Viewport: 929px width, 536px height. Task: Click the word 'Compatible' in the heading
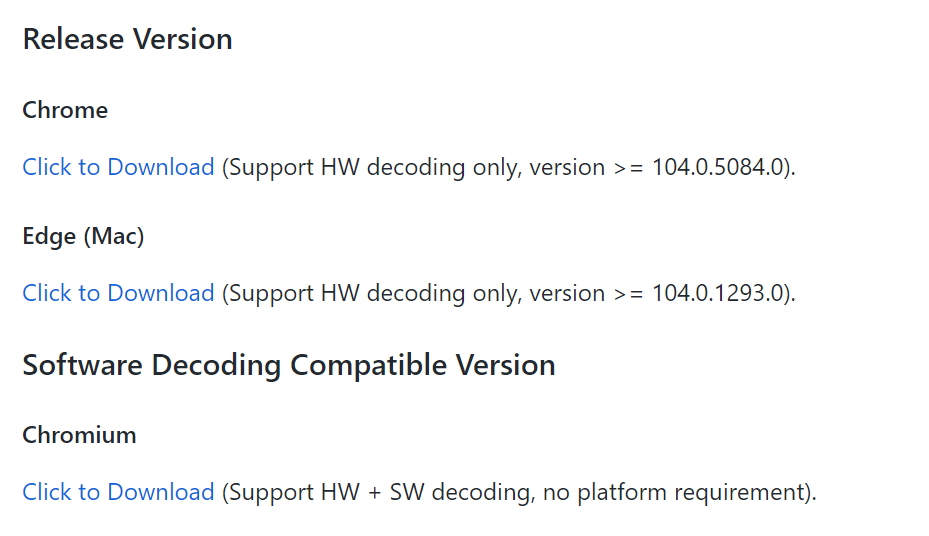point(368,365)
